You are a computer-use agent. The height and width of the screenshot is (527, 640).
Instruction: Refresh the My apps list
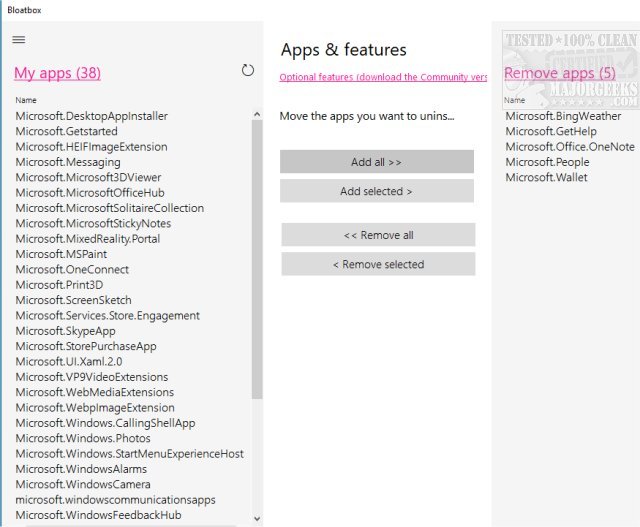[x=248, y=70]
